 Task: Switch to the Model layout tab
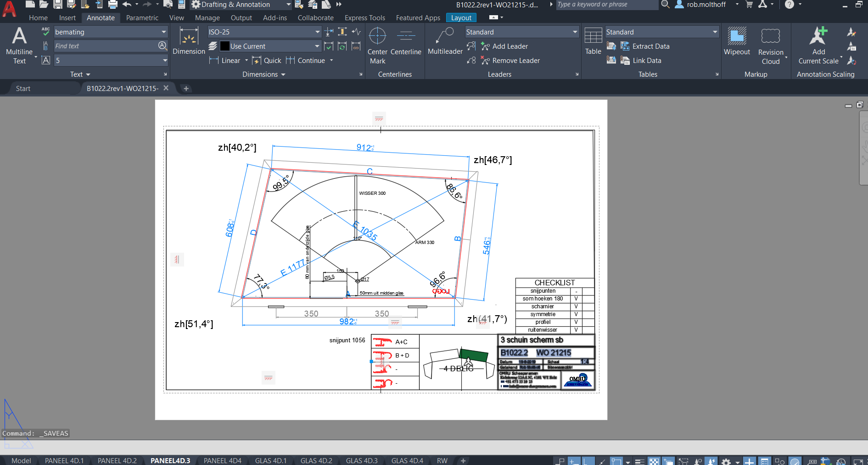tap(21, 460)
